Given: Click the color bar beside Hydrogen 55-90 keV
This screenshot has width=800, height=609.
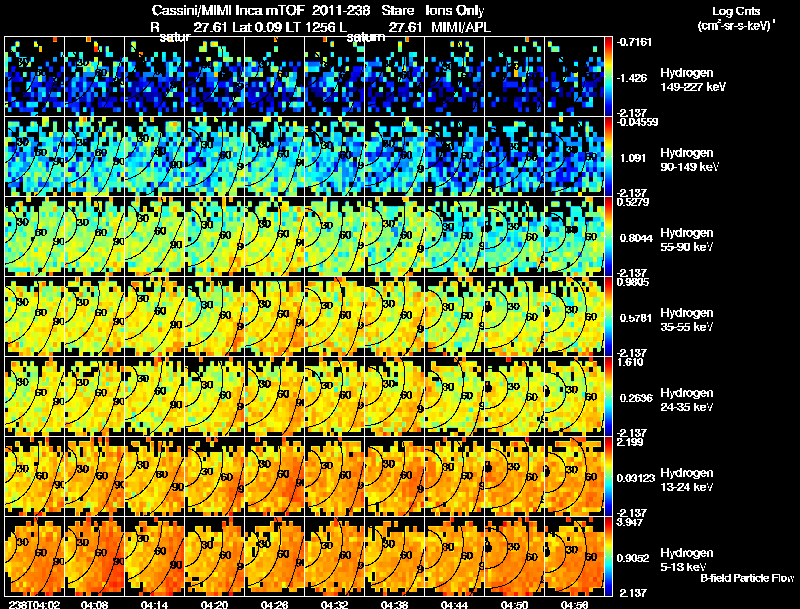Looking at the screenshot, I should [x=608, y=237].
